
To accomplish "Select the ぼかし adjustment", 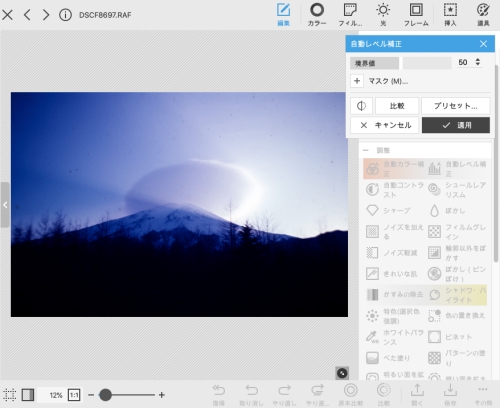I will click(x=457, y=211).
